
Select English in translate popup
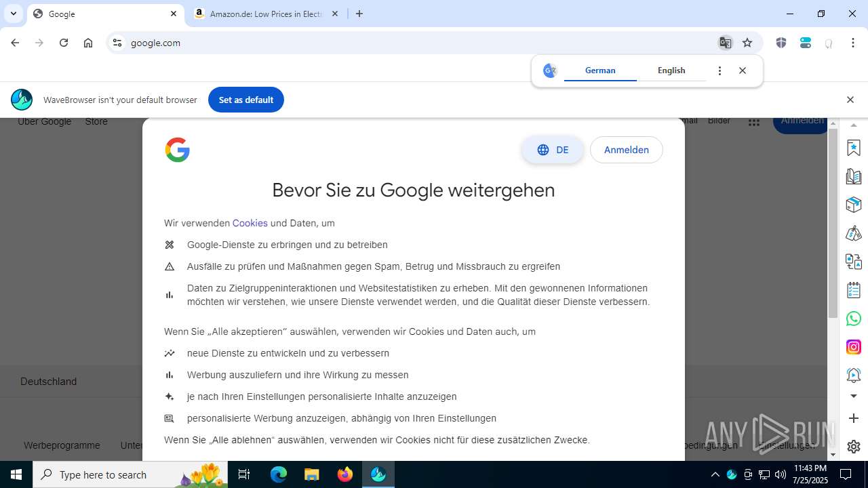coord(671,70)
